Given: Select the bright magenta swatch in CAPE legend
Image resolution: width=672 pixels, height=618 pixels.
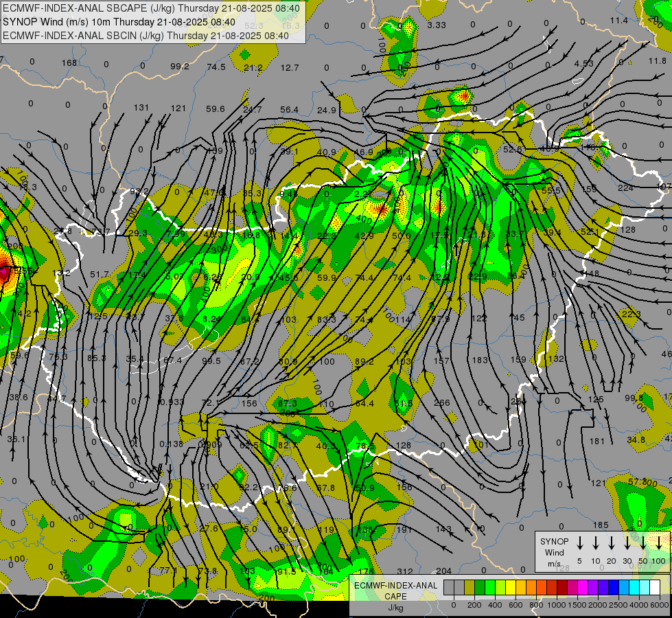Looking at the screenshot, I should (583, 588).
